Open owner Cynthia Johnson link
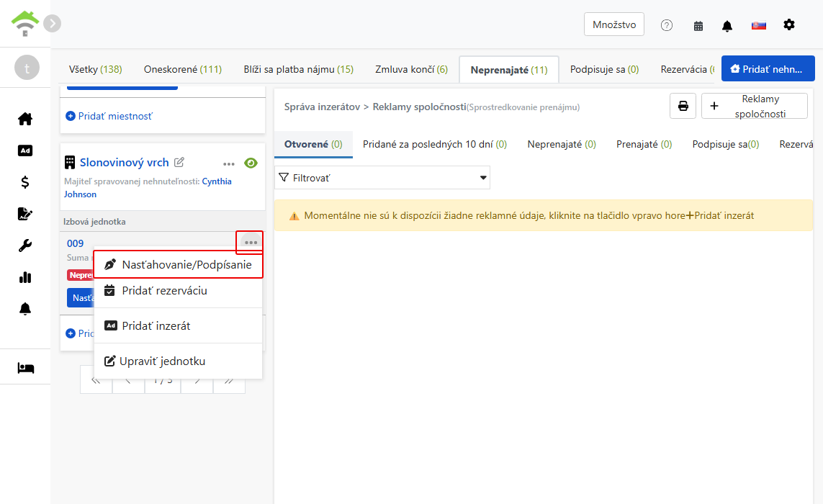 pyautogui.click(x=148, y=187)
